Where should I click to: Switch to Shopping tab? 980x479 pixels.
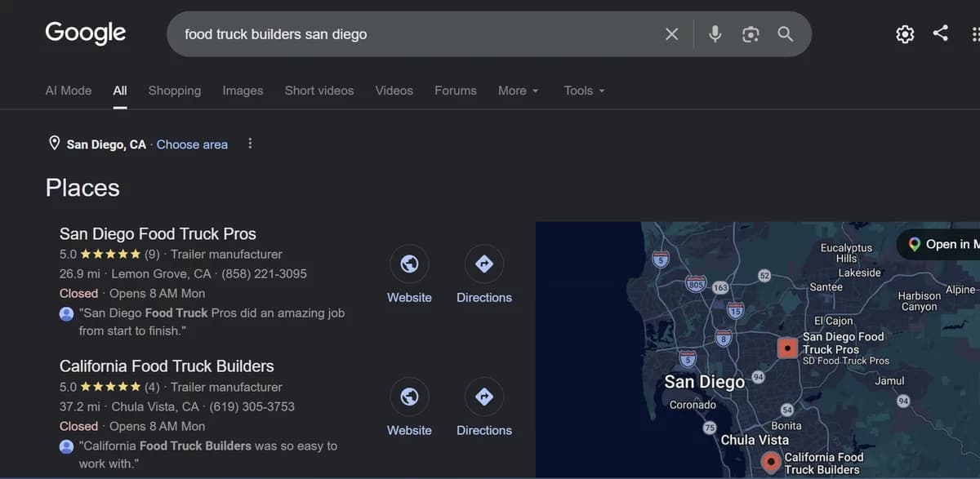pyautogui.click(x=175, y=91)
